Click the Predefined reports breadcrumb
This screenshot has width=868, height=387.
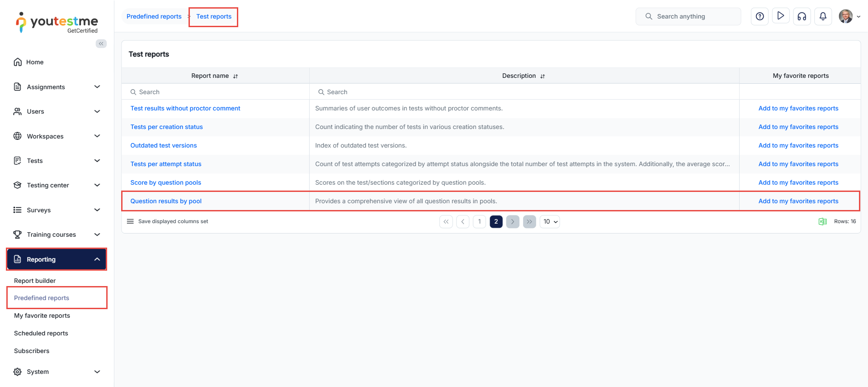point(154,16)
